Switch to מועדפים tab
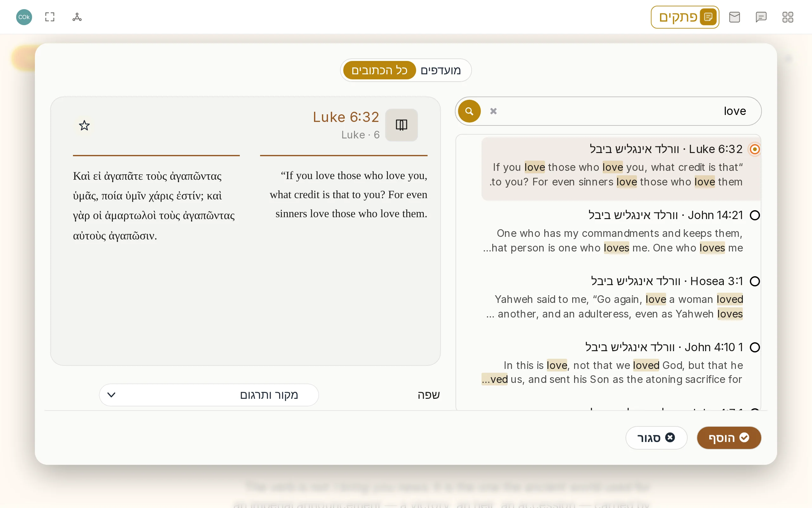The image size is (812, 508). pyautogui.click(x=441, y=70)
